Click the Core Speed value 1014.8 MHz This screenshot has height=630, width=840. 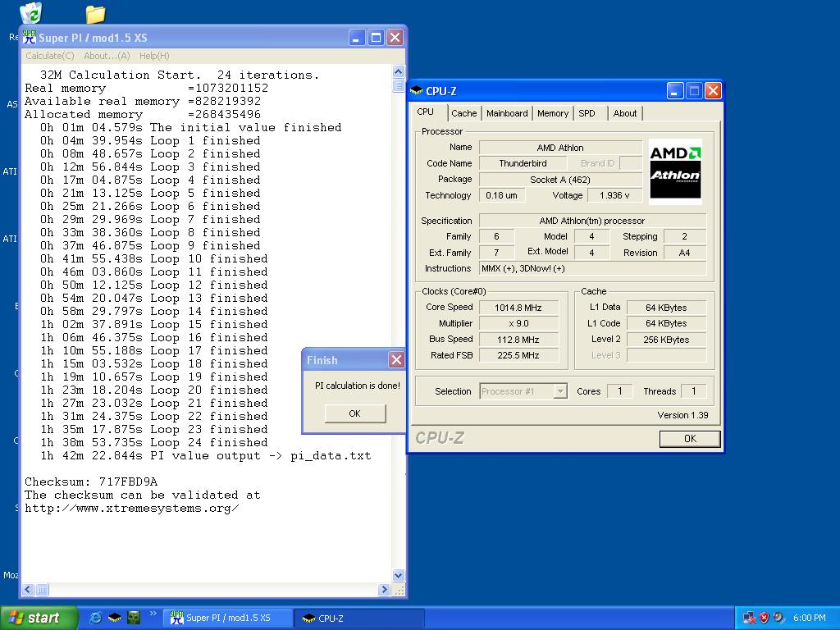coord(518,308)
